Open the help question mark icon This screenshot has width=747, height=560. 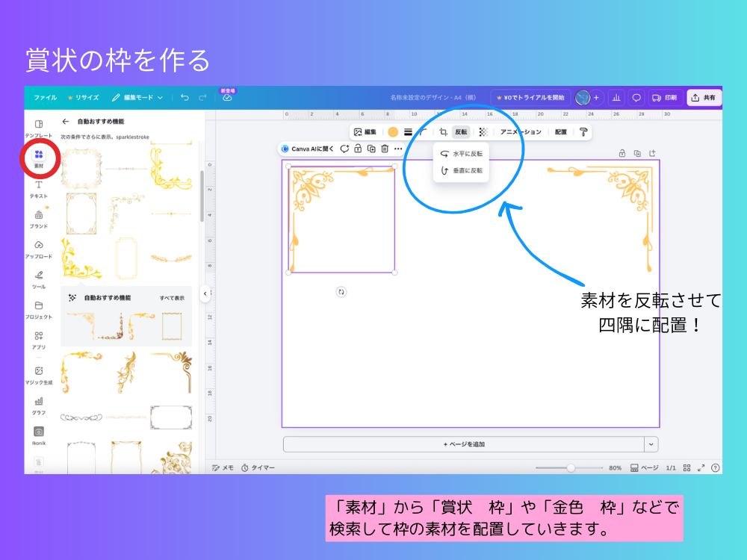coord(715,467)
